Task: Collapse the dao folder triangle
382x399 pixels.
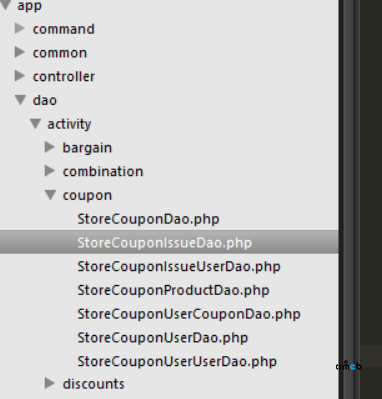Action: 21,100
